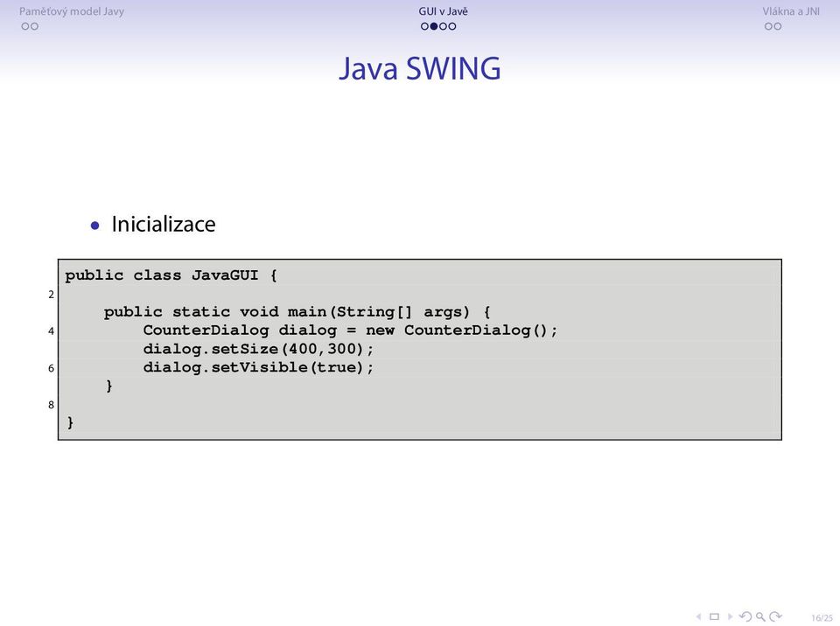Viewport: 840px width, 626px height.
Task: Click the frame rectangle navigation icon
Action: [x=714, y=617]
